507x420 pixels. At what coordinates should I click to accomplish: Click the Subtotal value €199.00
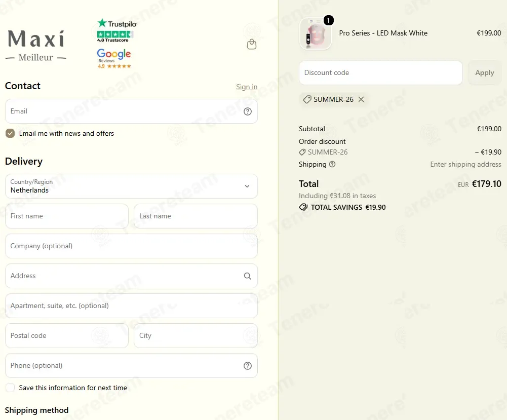click(x=489, y=129)
